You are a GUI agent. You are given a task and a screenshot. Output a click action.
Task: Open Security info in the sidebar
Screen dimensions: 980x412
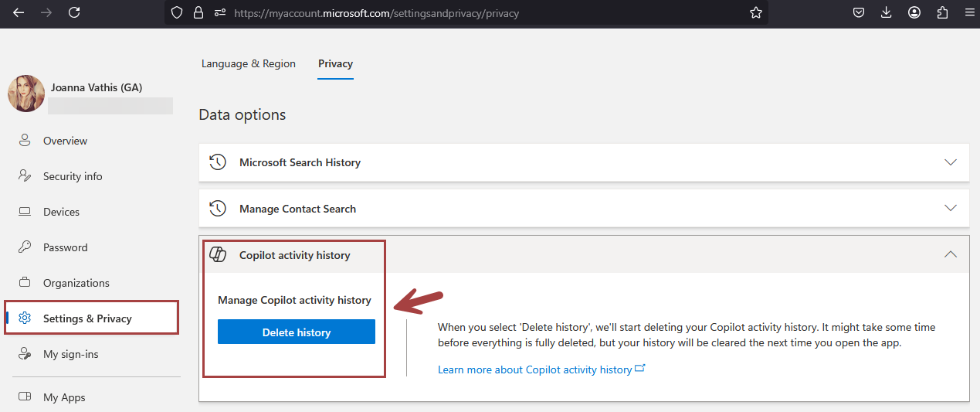point(73,176)
